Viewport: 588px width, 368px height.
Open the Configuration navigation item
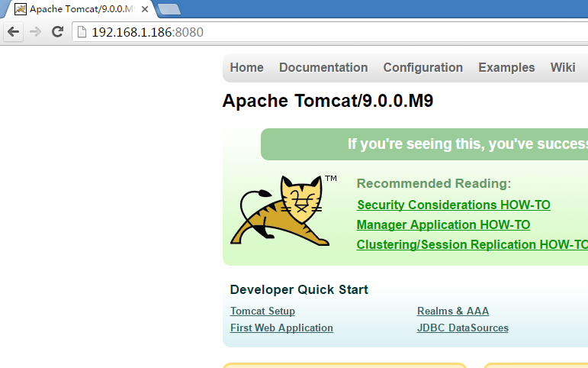[x=423, y=68]
